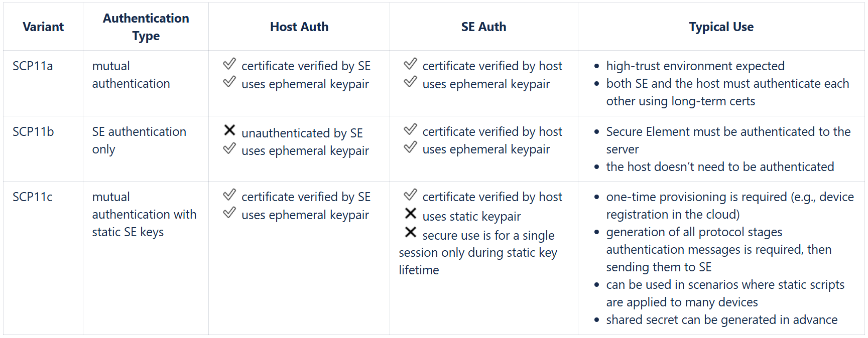Click the checkmark beside SCP11a host 'certificate verified by SE'
The width and height of the screenshot is (868, 338).
(x=229, y=64)
